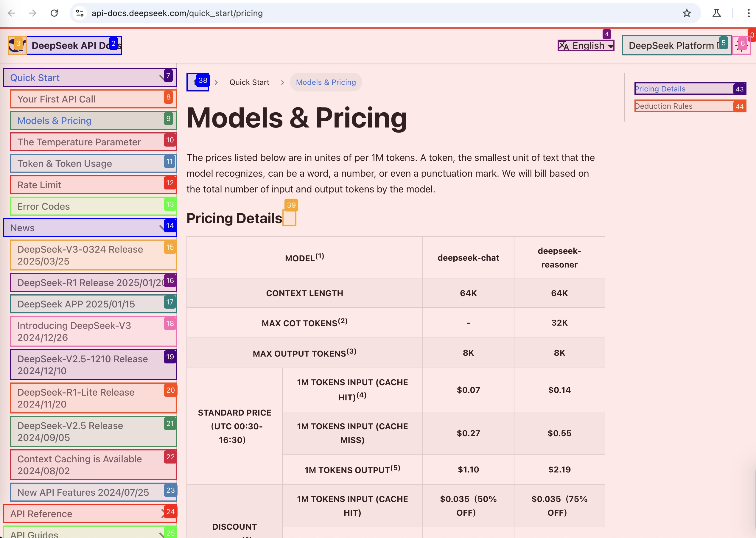Select Rate Limit in sidebar

pos(39,185)
